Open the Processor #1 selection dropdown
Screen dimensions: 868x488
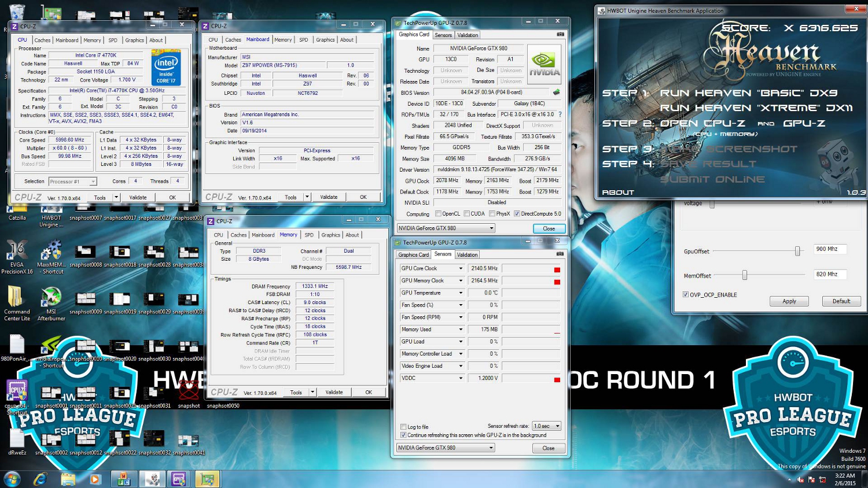72,182
